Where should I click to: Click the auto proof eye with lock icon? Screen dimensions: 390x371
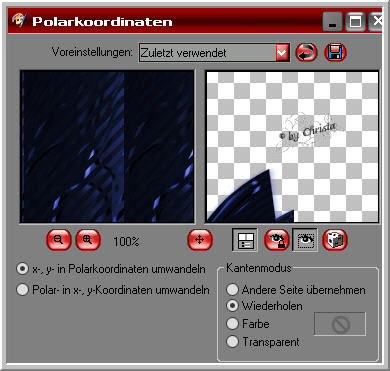[x=276, y=240]
